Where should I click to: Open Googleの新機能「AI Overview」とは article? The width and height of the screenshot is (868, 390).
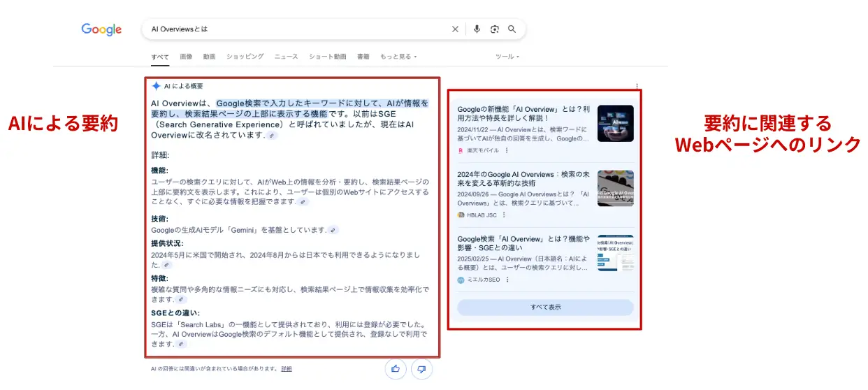tap(524, 114)
